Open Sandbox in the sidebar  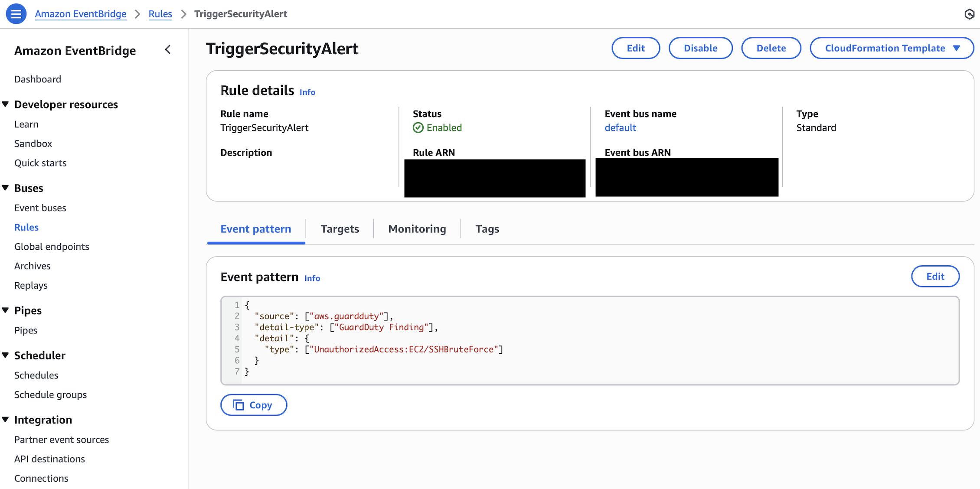[x=33, y=143]
